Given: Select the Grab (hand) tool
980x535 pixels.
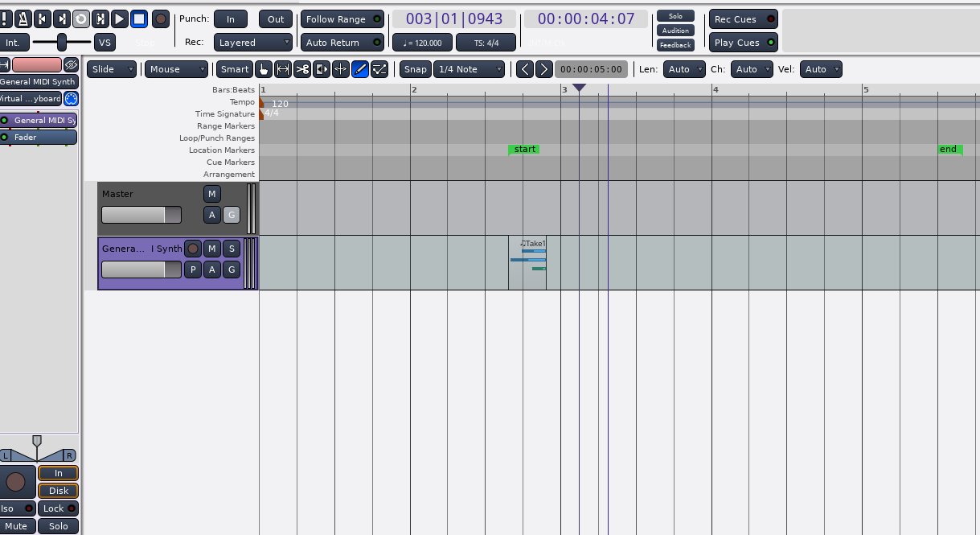Looking at the screenshot, I should (264, 69).
